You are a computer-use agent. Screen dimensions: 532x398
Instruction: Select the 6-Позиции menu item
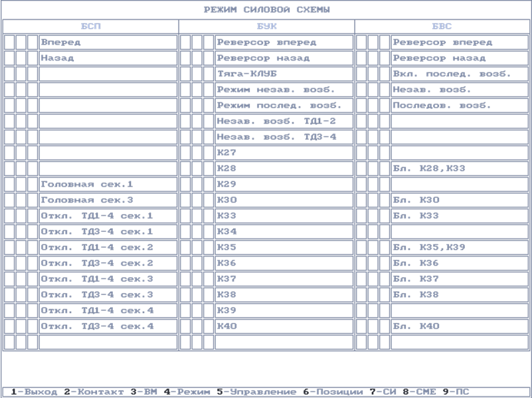coord(333,392)
